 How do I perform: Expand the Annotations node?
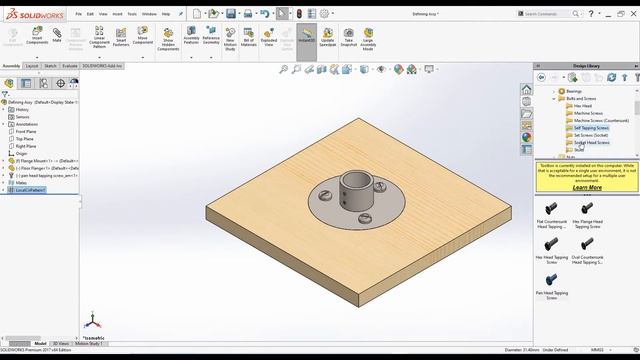4,124
